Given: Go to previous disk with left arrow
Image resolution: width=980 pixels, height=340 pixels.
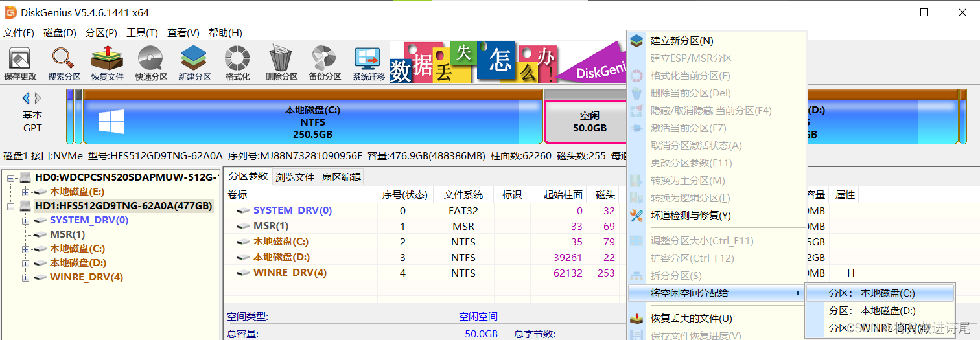Looking at the screenshot, I should click(26, 98).
